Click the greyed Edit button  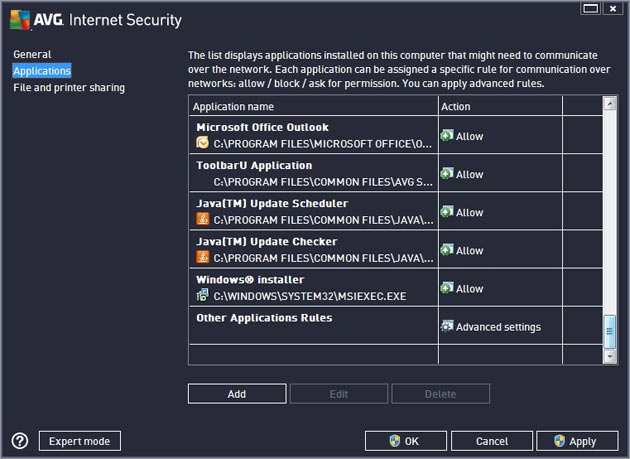pyautogui.click(x=339, y=394)
